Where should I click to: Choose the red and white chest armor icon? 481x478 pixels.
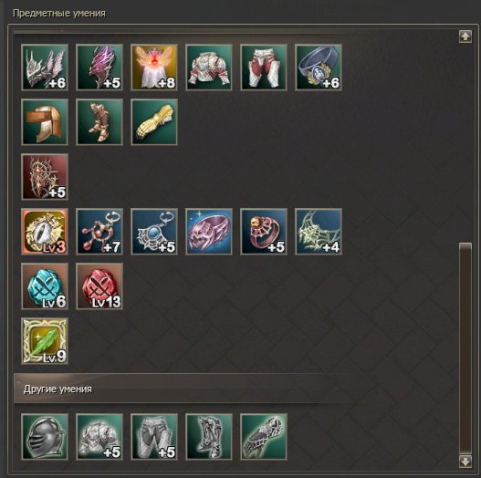209,67
